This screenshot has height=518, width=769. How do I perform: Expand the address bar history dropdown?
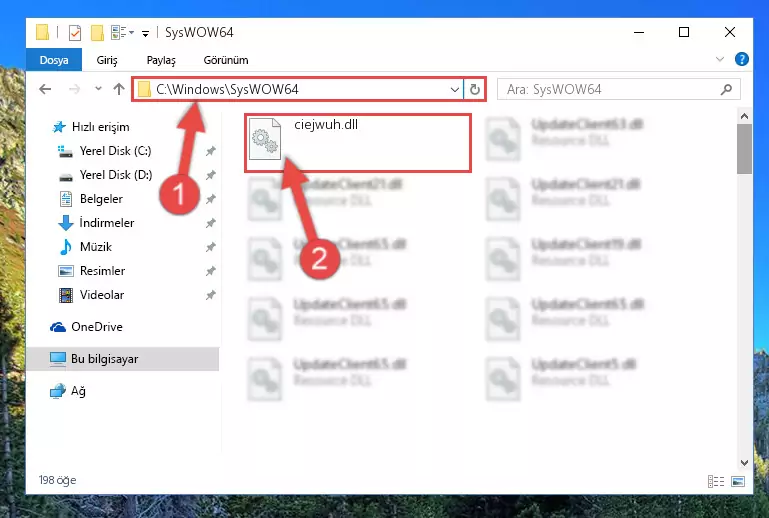[455, 89]
